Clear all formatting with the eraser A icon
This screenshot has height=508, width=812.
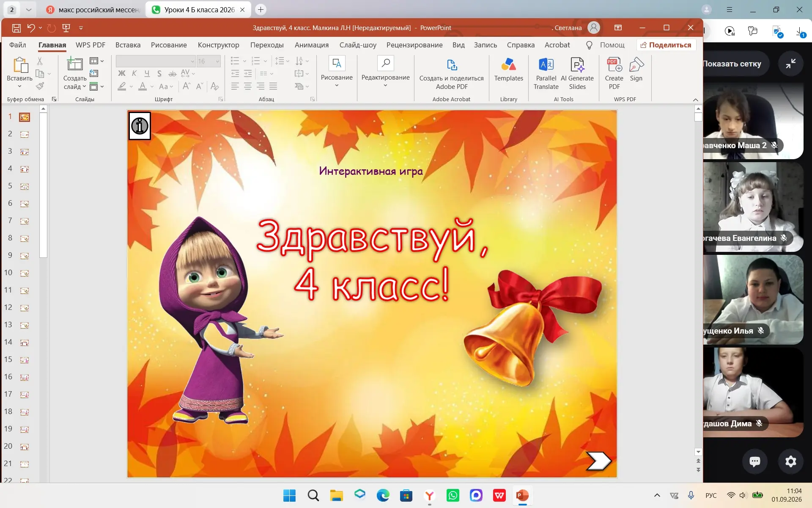pos(215,86)
